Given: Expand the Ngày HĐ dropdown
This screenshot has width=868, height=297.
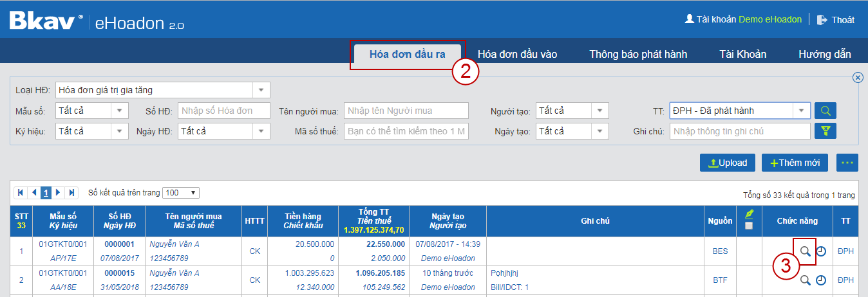Looking at the screenshot, I should pos(261,131).
